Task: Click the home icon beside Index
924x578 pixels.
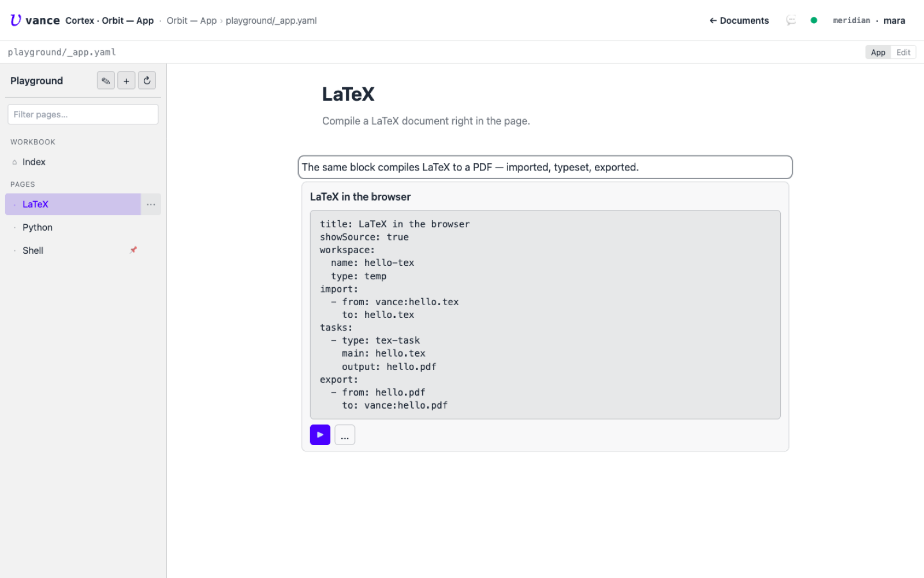Action: (x=14, y=162)
